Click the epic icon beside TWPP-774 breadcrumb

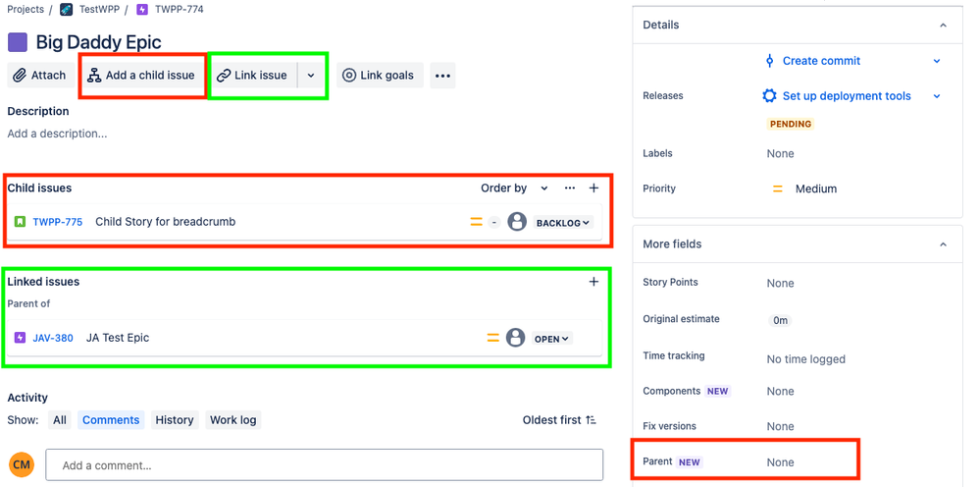click(142, 10)
